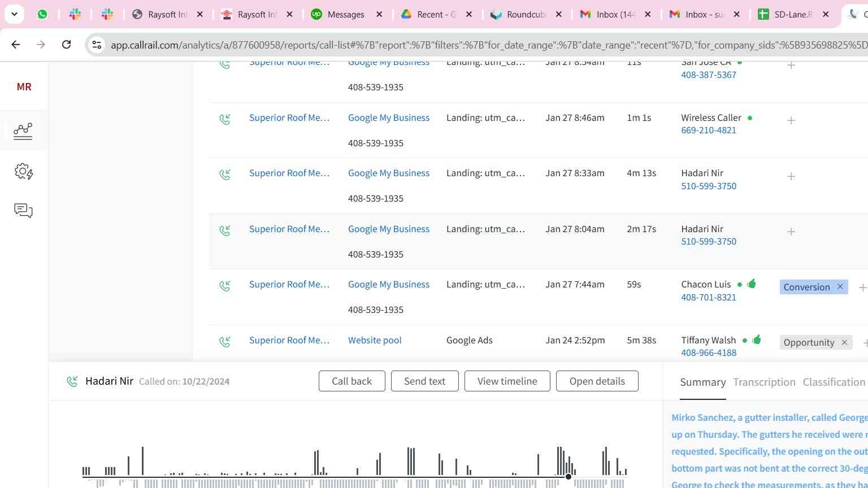Image resolution: width=868 pixels, height=488 pixels.
Task: Open Google My Business source for 8:33am call
Action: coord(389,173)
